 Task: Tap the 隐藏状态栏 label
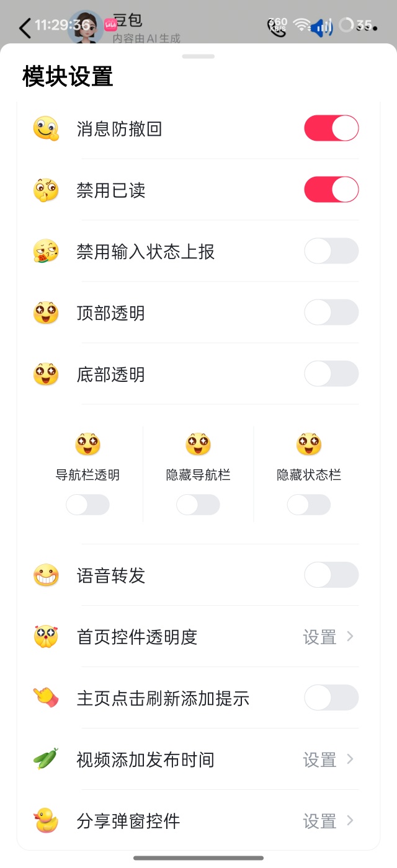tap(309, 476)
